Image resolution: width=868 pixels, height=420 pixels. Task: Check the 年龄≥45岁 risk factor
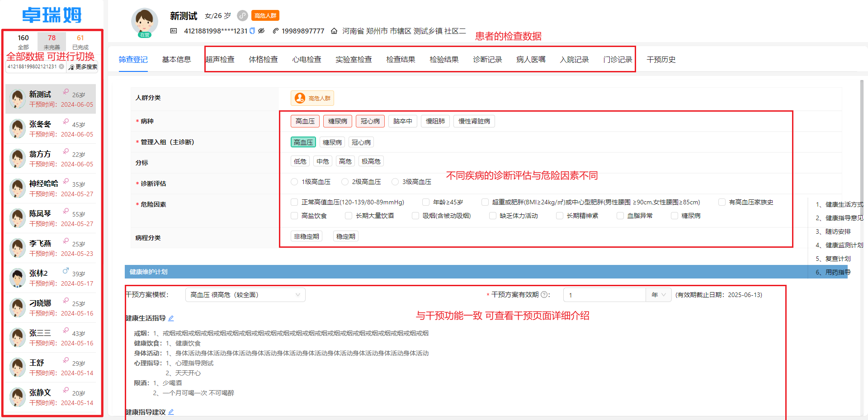coord(426,203)
